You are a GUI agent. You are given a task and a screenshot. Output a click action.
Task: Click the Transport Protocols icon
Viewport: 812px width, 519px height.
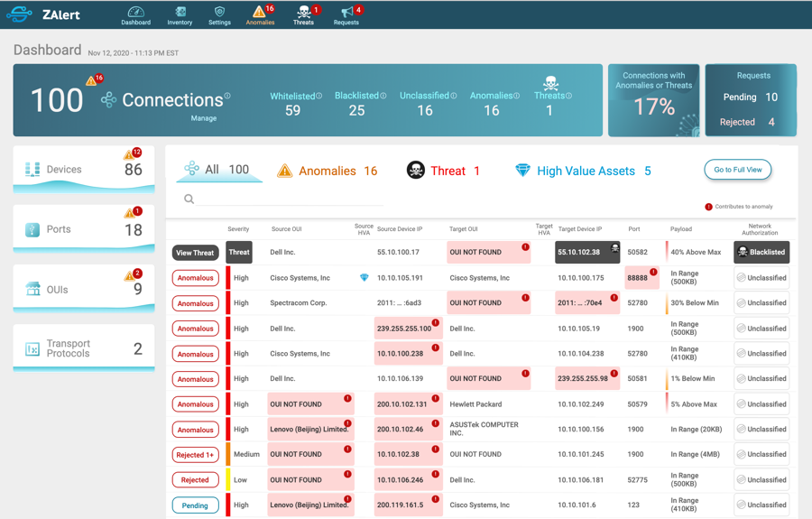(x=32, y=349)
